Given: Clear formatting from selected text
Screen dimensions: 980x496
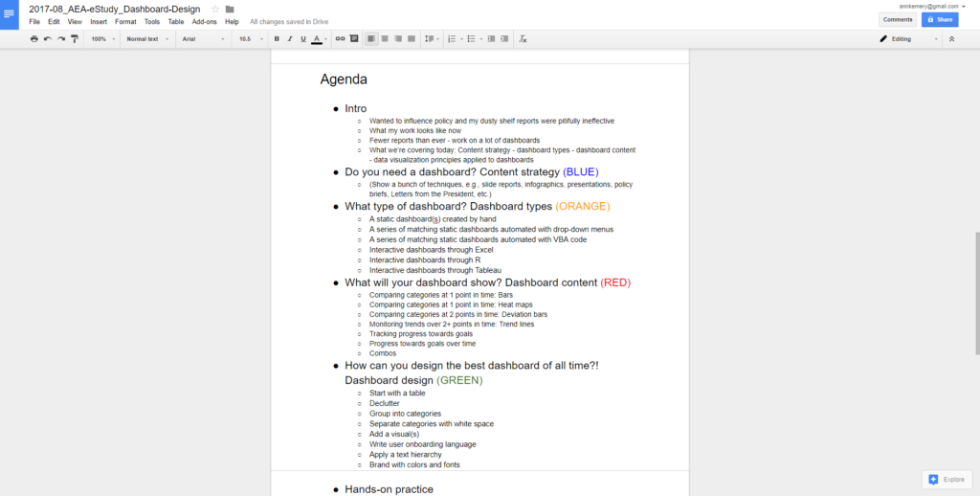Looking at the screenshot, I should point(522,39).
